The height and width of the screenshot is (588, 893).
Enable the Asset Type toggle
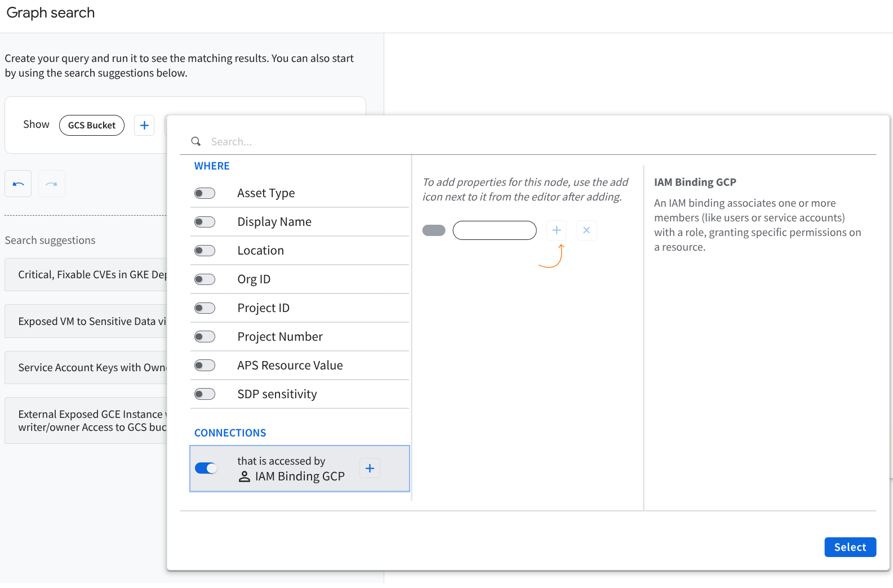coord(205,193)
